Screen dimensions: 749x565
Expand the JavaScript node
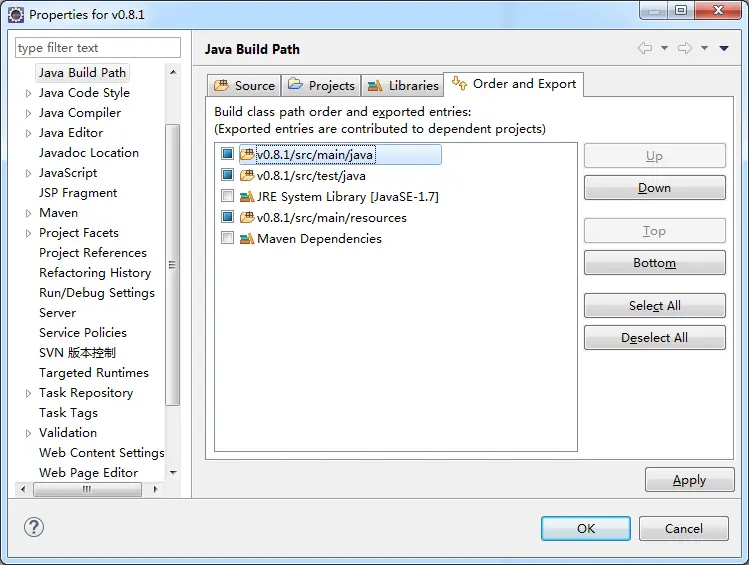point(28,173)
